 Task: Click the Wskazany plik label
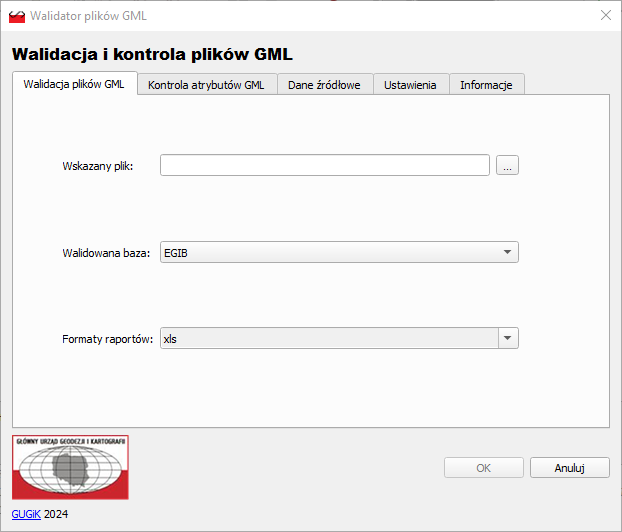click(x=97, y=166)
